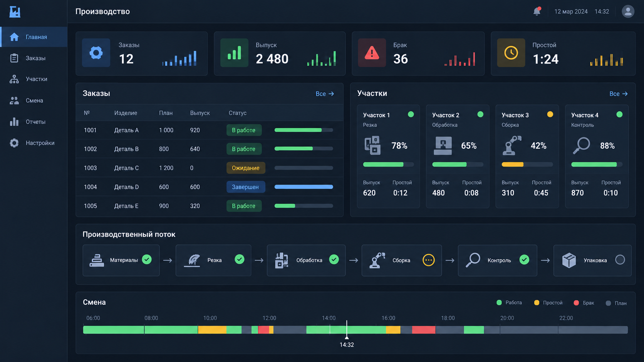Click the yellow status dot on Участок 3

click(550, 114)
